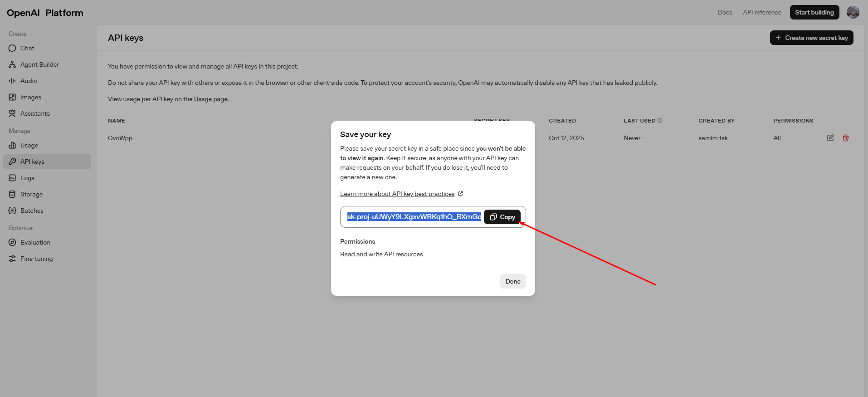
Task: Click the secret key text field
Action: pos(414,217)
